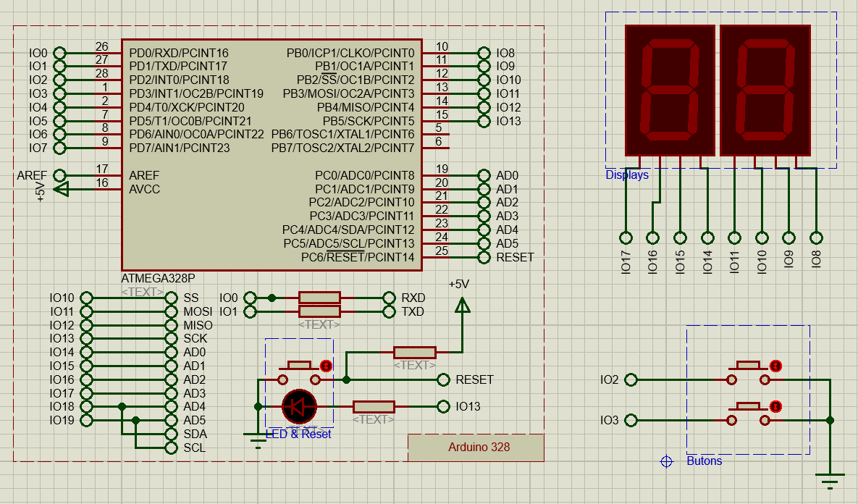Click the junction dot on the IO18 line
This screenshot has width=858, height=504.
click(x=122, y=406)
